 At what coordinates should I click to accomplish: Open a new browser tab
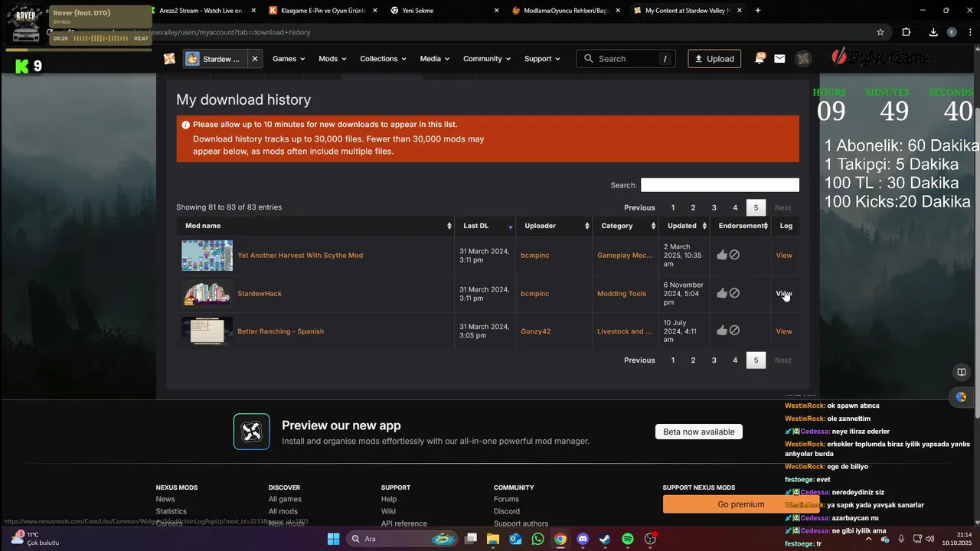point(758,11)
